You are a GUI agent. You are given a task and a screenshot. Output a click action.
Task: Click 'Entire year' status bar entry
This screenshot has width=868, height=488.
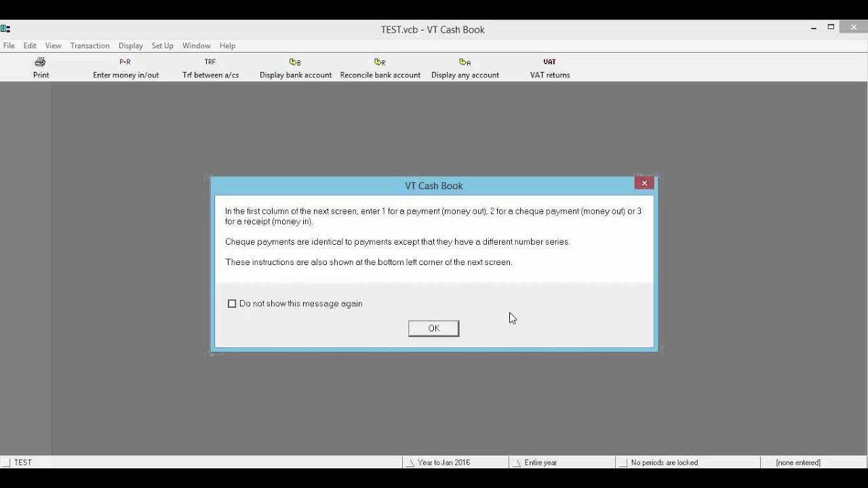tap(540, 462)
